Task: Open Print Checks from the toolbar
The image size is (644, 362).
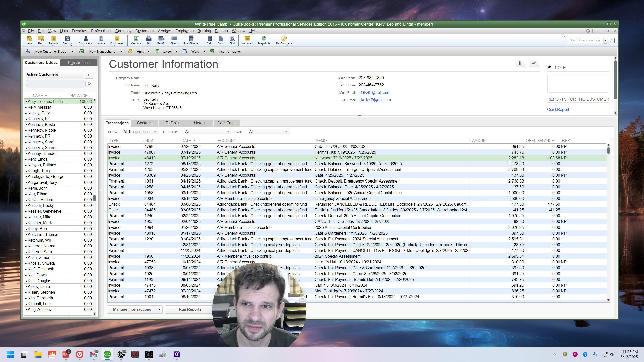Action: [191, 40]
